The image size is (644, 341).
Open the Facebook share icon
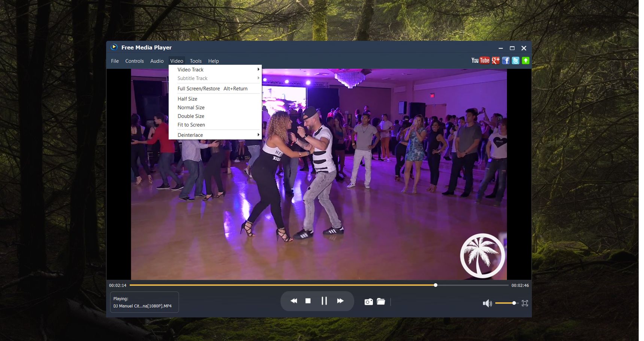pyautogui.click(x=506, y=61)
